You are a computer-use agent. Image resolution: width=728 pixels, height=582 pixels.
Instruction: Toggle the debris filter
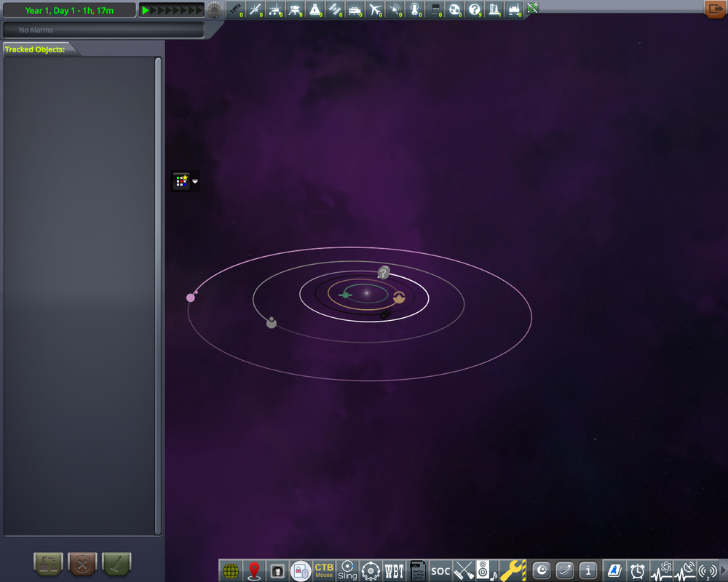[235, 9]
